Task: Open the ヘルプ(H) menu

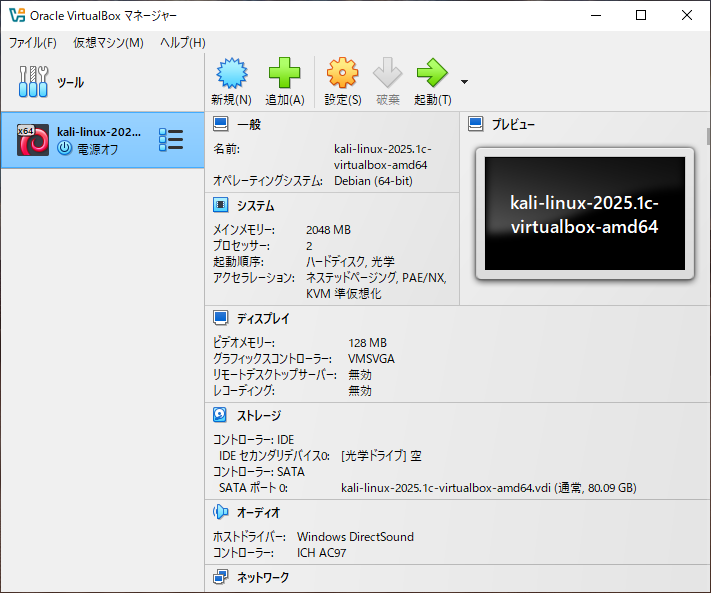Action: click(x=183, y=43)
